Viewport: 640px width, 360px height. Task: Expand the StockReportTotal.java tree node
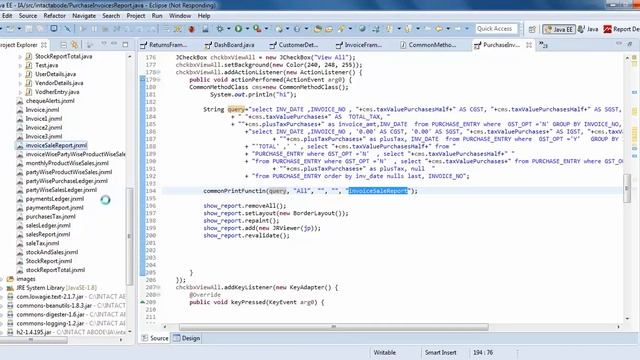point(20,57)
